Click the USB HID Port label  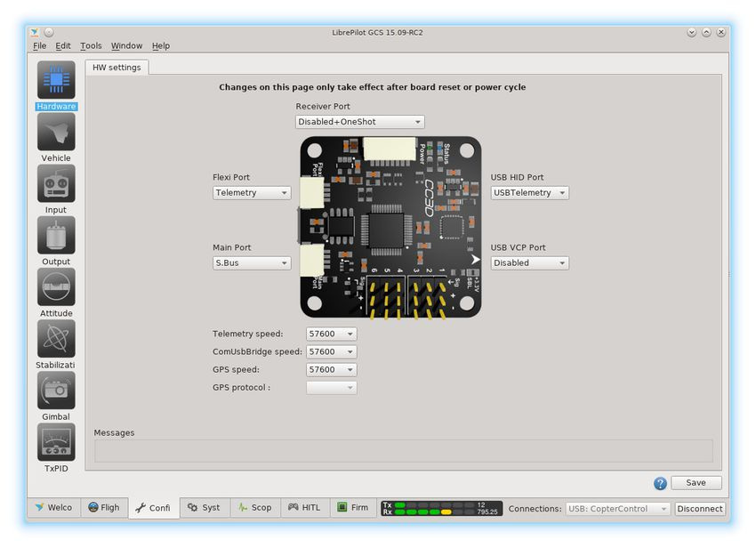point(517,178)
